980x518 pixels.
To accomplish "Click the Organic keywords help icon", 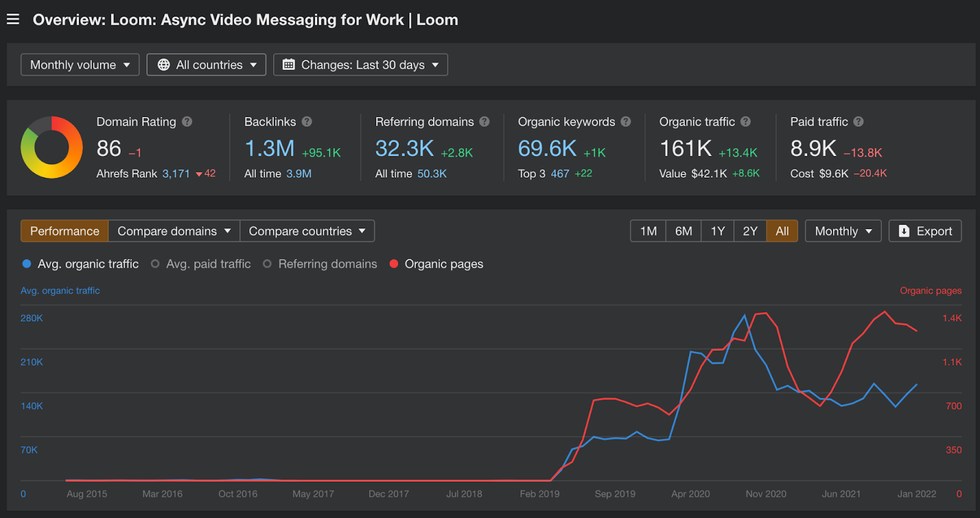I will pyautogui.click(x=625, y=122).
